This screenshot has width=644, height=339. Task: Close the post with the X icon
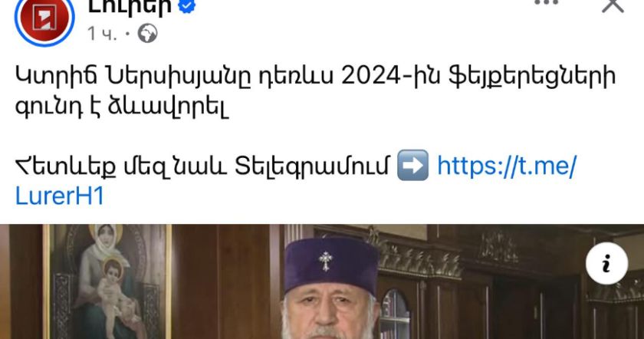(x=613, y=5)
